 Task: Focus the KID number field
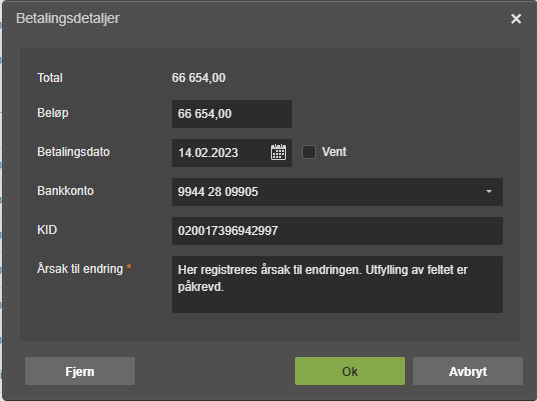[x=337, y=231]
